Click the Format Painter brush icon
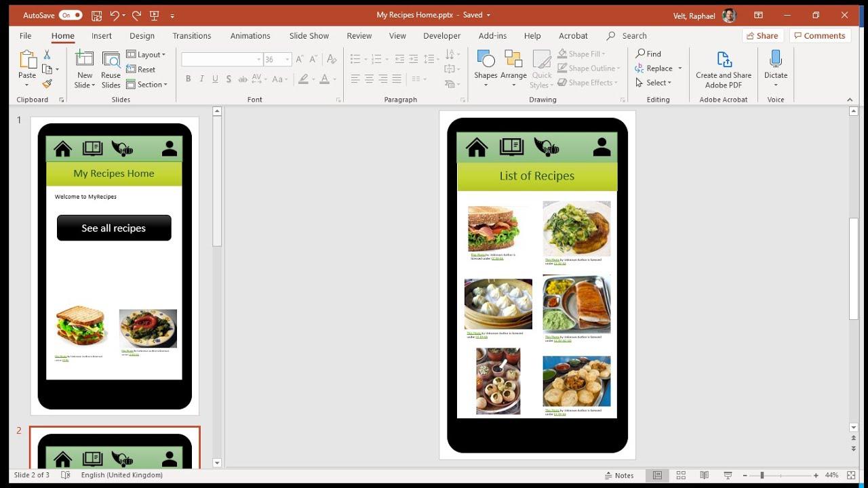 click(47, 84)
